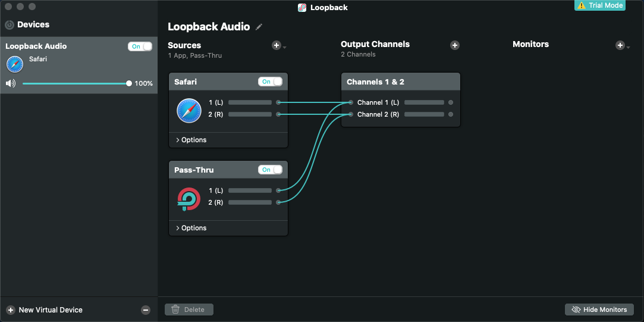Click the Pass-Thru logo icon in the source block

tap(189, 199)
